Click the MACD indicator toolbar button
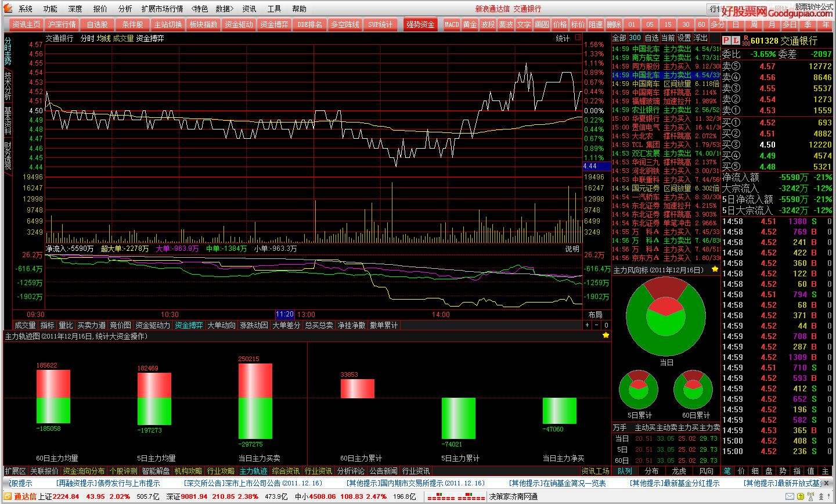 point(452,24)
